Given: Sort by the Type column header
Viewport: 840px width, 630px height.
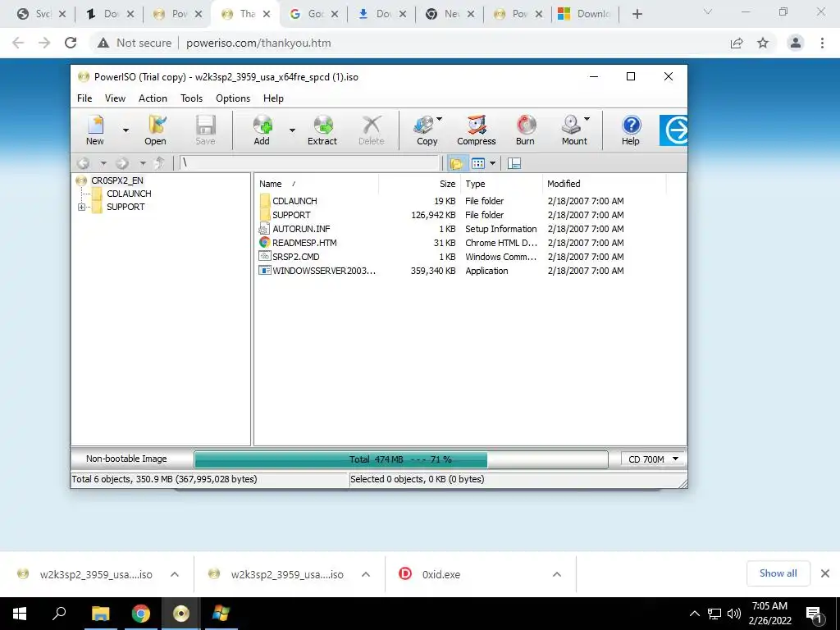Looking at the screenshot, I should tap(501, 184).
